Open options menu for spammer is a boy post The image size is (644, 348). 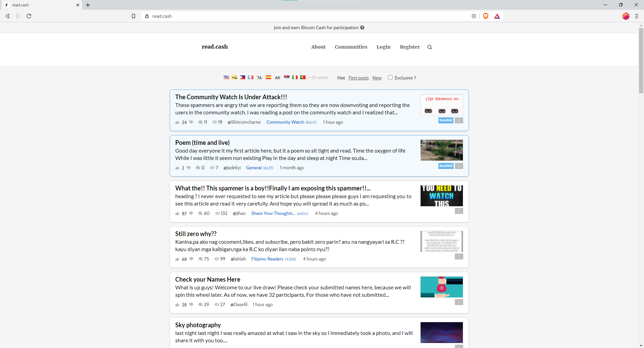coord(459,211)
